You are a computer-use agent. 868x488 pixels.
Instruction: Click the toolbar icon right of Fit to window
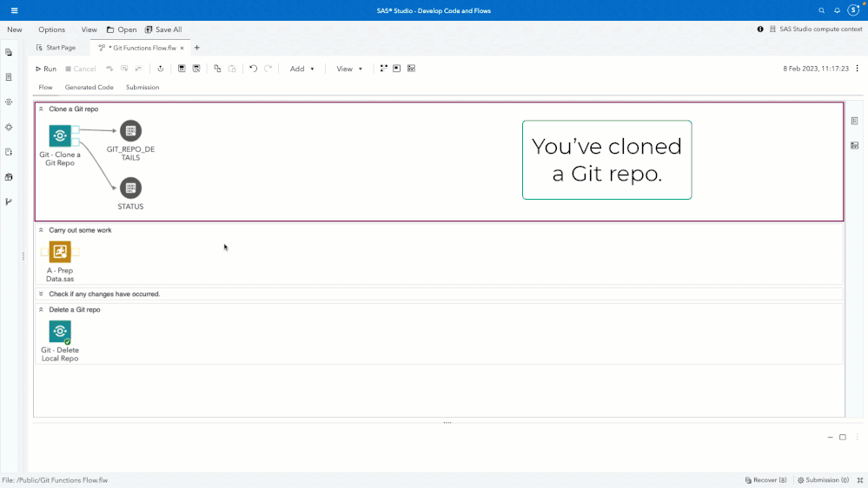411,69
